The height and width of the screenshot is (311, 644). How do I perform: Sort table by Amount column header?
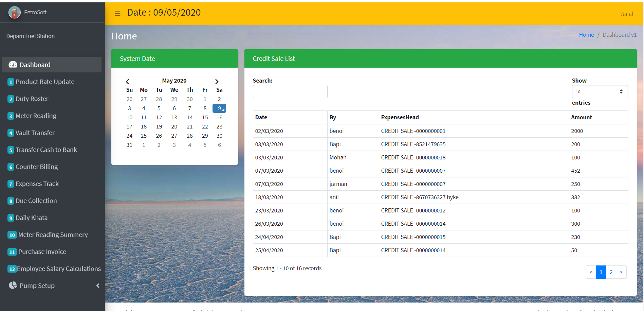[x=581, y=117]
